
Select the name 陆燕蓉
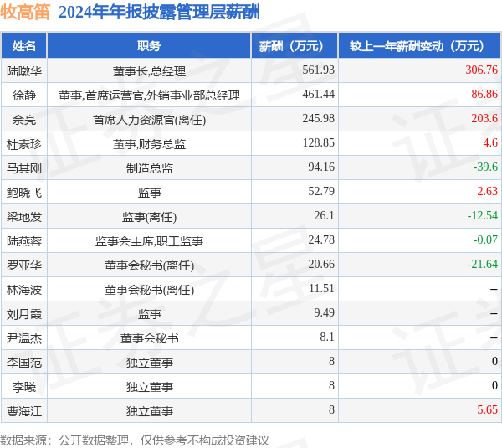pyautogui.click(x=24, y=241)
